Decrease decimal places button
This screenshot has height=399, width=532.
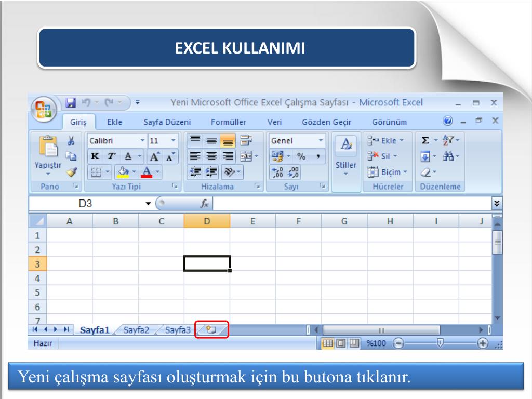tap(293, 172)
